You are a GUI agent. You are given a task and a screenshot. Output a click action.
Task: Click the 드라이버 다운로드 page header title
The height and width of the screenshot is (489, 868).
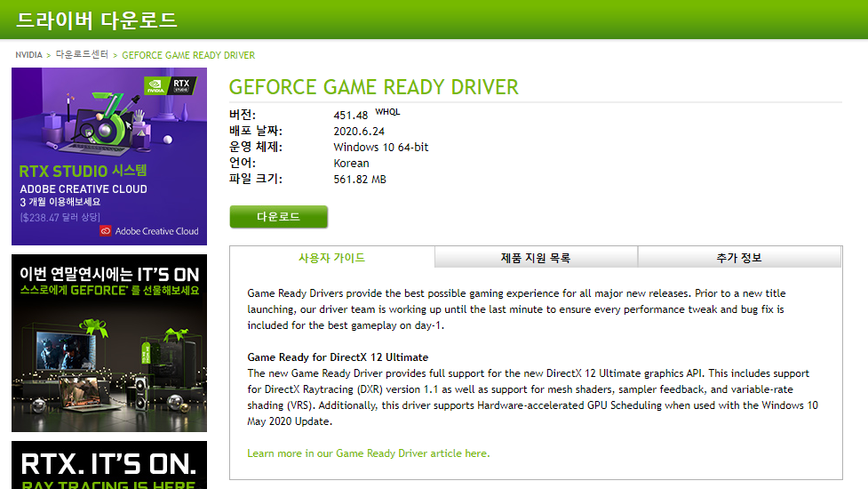pyautogui.click(x=97, y=20)
